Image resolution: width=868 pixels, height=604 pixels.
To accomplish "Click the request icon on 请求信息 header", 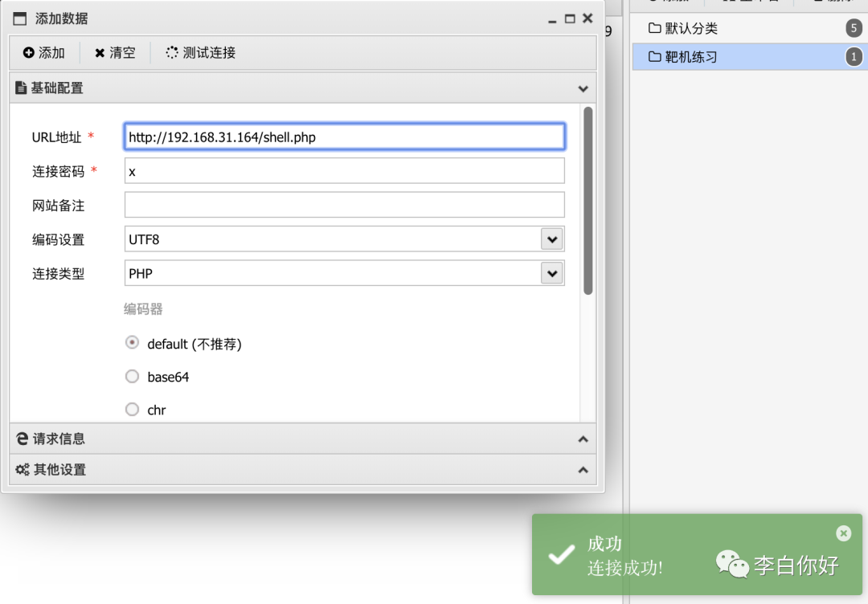I will point(21,439).
